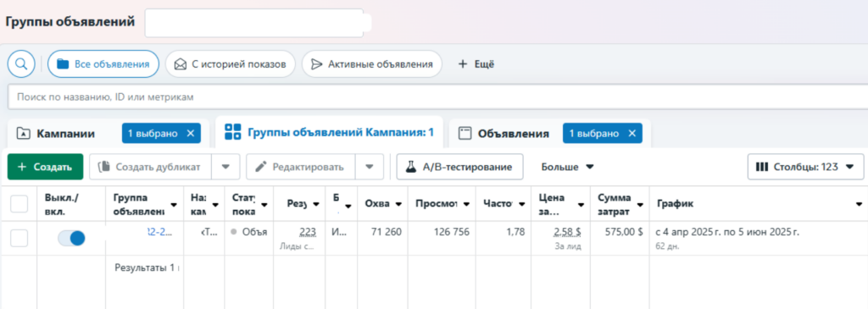Expand the dropdown next to 'Редактировать'
This screenshot has height=309, width=868.
[x=370, y=167]
